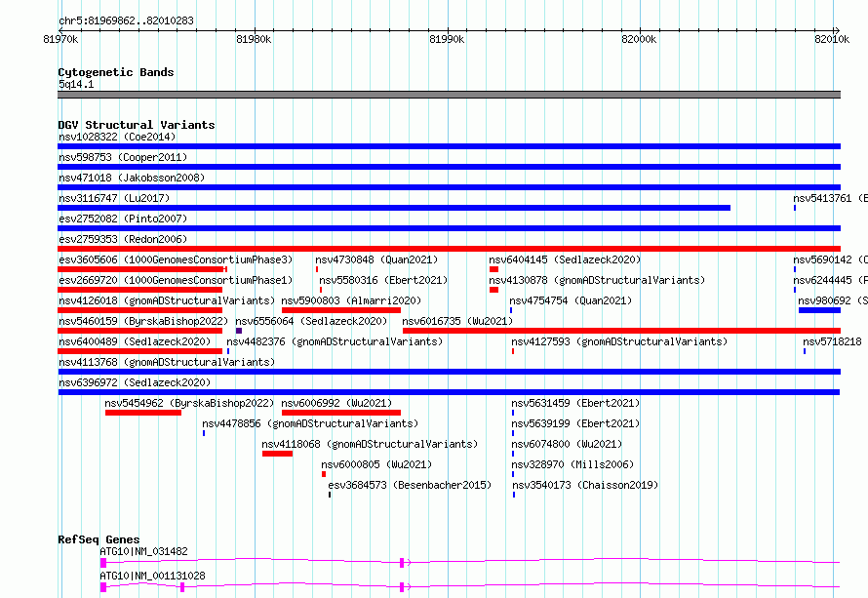Click the ATG10|NM_001131028 gene label
This screenshot has width=868, height=598.
click(x=153, y=576)
